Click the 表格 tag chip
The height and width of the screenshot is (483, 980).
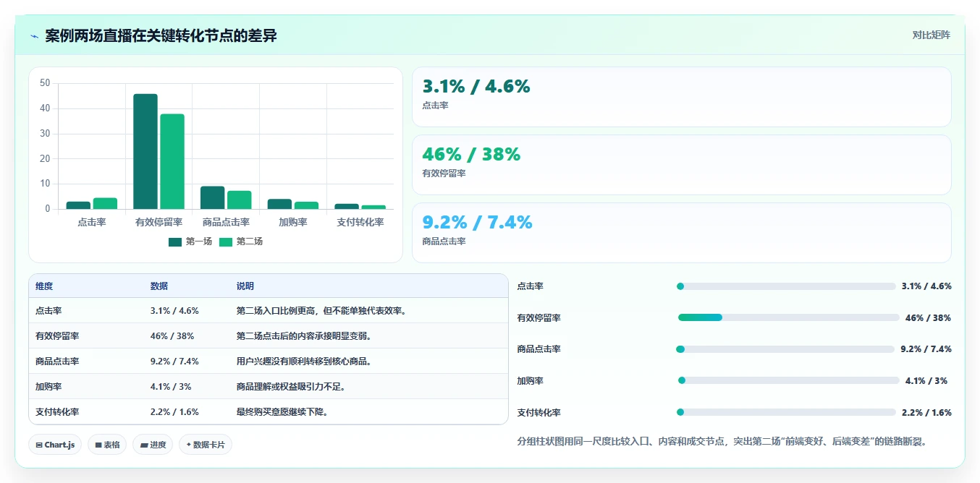coord(108,445)
